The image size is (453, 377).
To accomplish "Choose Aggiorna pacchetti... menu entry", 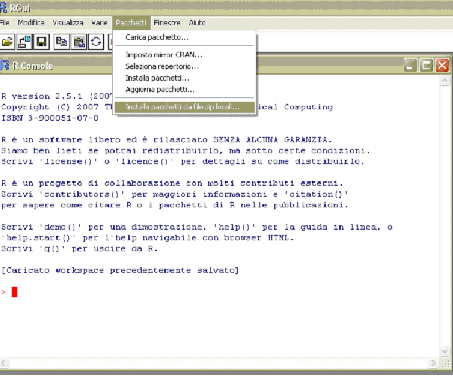I will pos(185,89).
